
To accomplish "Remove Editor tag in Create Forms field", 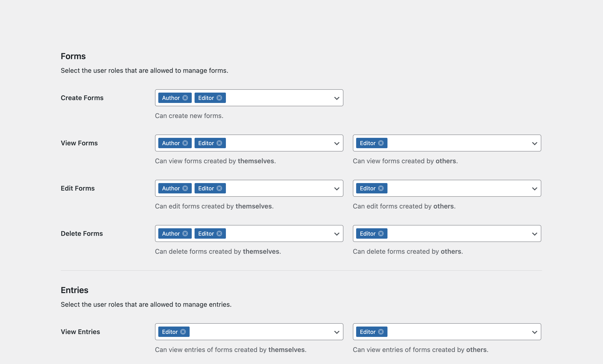I will coord(219,98).
